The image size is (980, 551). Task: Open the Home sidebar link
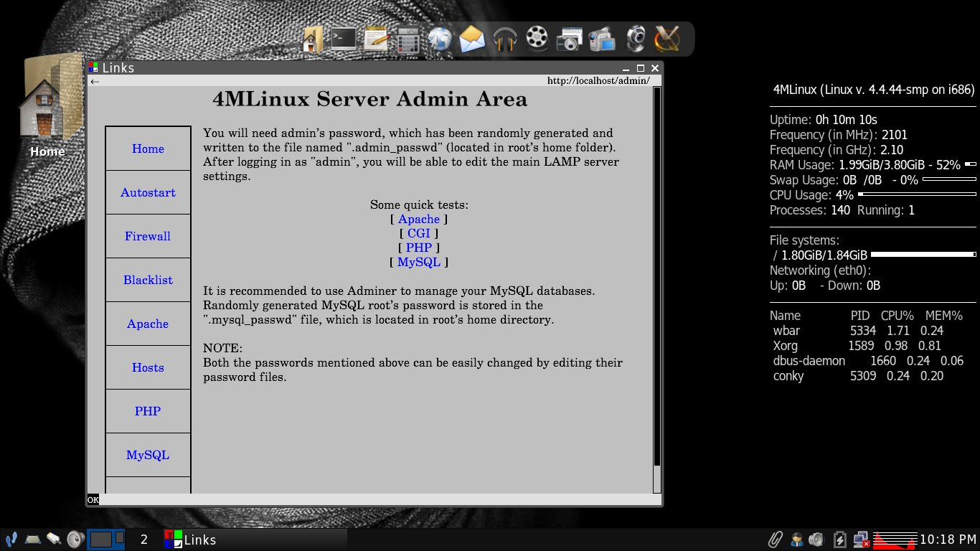pyautogui.click(x=148, y=149)
